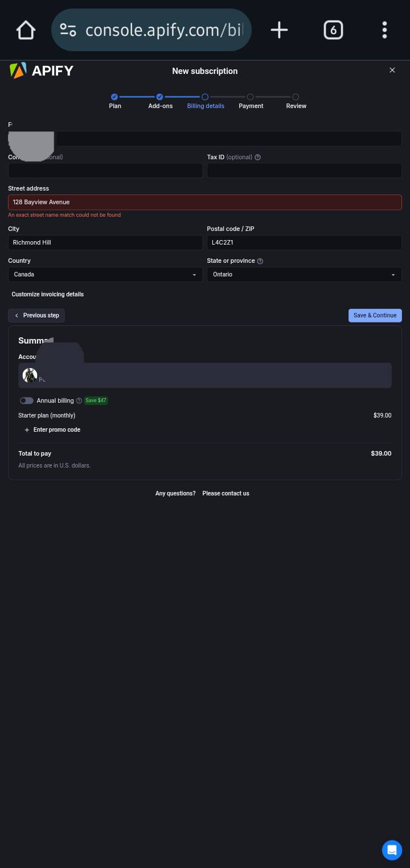Screen dimensions: 410x868
Task: Open the browser three-dot overflow menu
Action: (x=384, y=30)
